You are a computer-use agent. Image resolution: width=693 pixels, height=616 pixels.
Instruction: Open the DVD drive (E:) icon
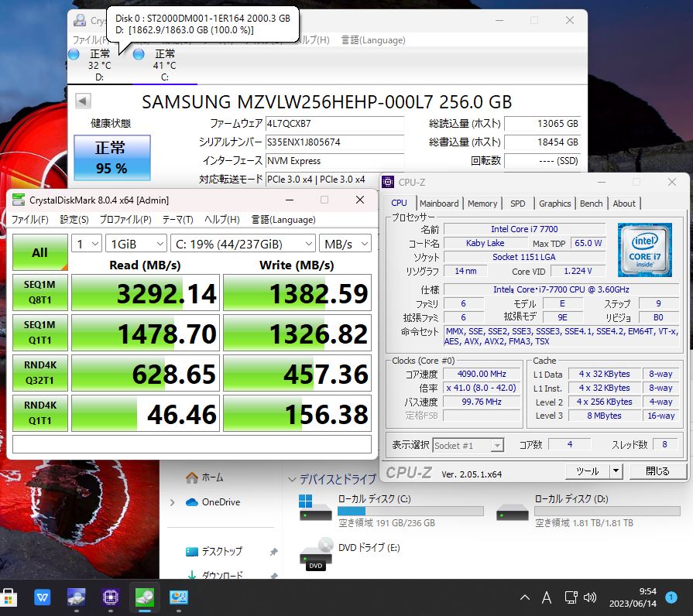[x=316, y=555]
